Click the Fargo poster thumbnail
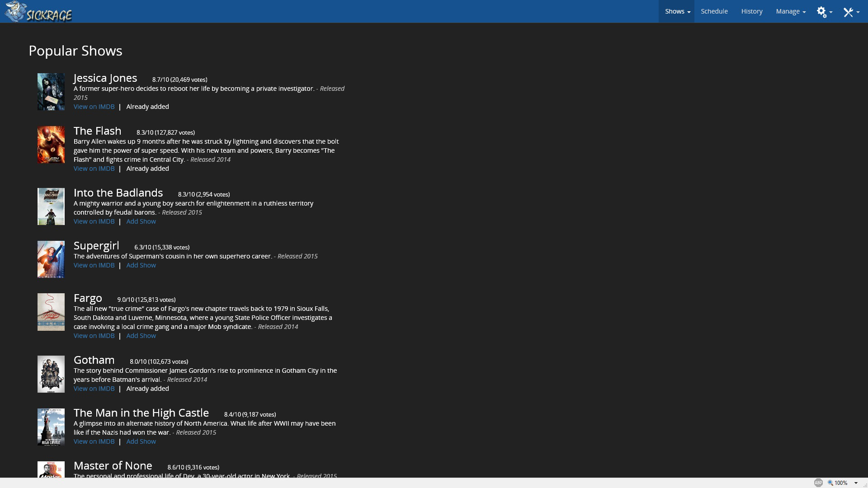This screenshot has width=868, height=488. (51, 312)
